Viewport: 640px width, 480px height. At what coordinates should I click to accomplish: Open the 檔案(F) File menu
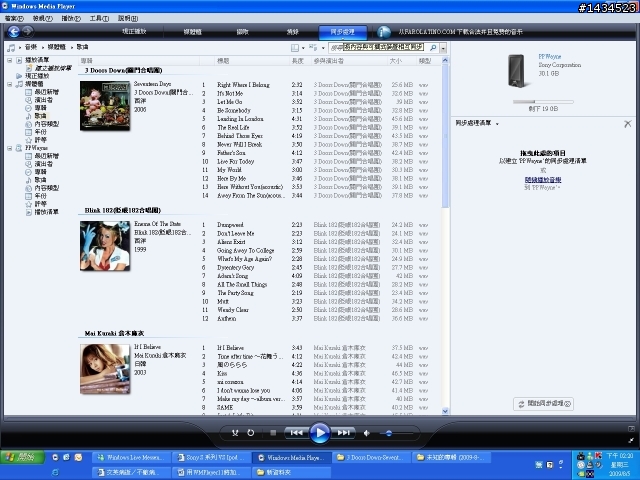[x=14, y=18]
